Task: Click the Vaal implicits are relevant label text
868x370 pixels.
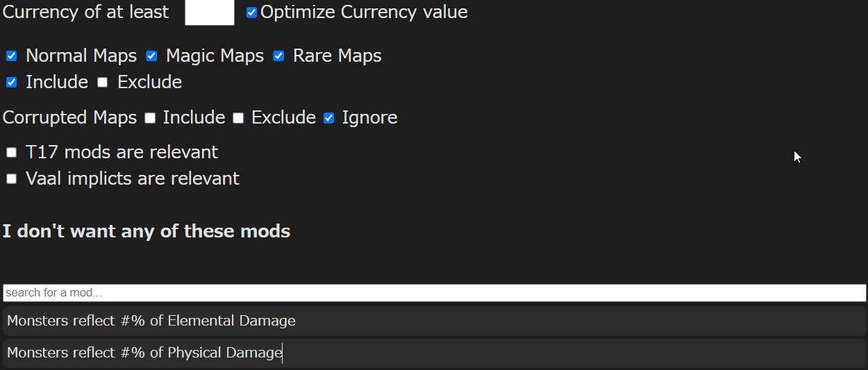Action: [x=132, y=178]
